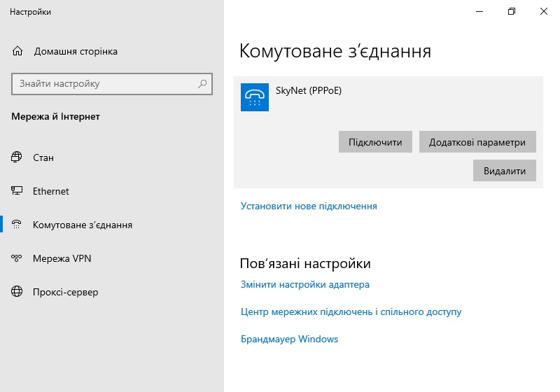Click the magnifier icon in search box

pos(202,83)
